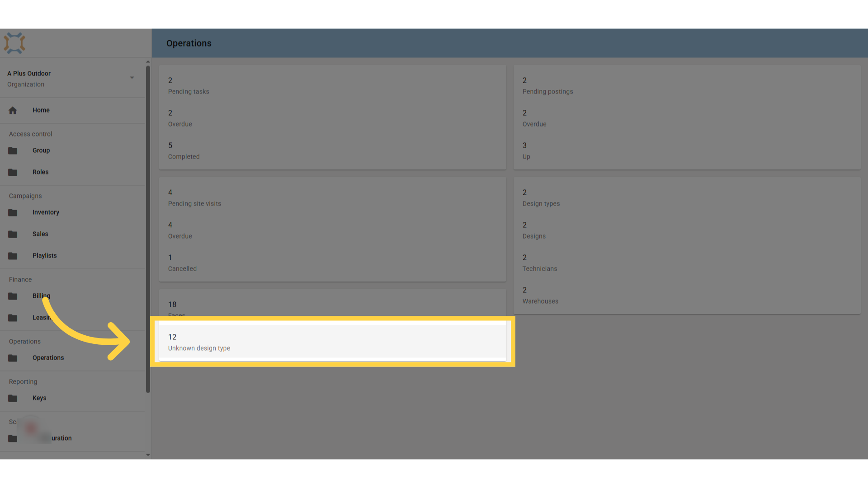Image resolution: width=868 pixels, height=488 pixels.
Task: Open the Inventory menu item
Action: coord(72,212)
